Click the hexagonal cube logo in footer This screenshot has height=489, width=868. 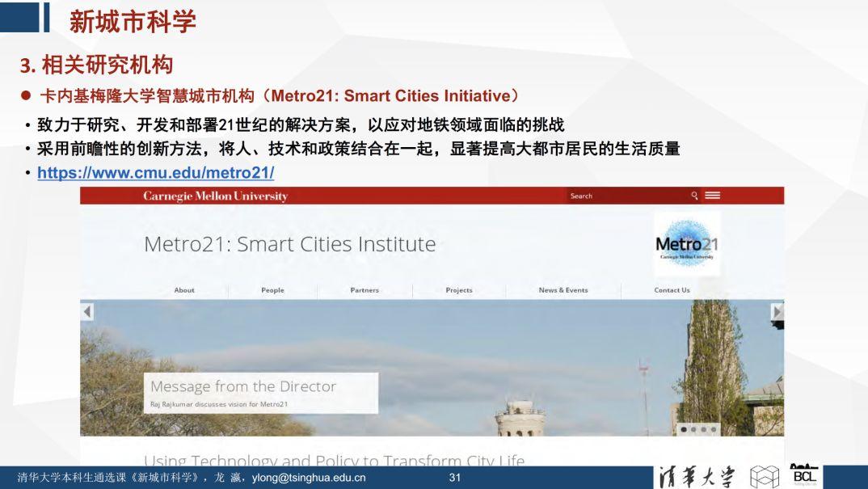coord(765,477)
